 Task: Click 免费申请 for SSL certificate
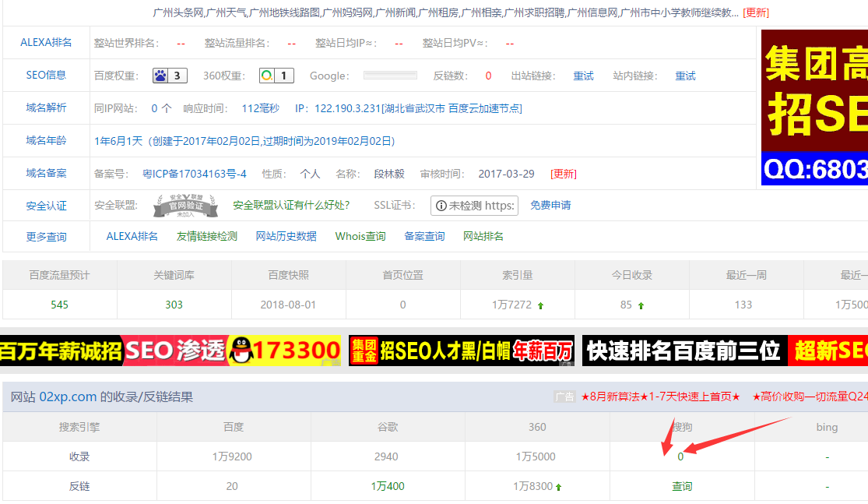tap(550, 206)
